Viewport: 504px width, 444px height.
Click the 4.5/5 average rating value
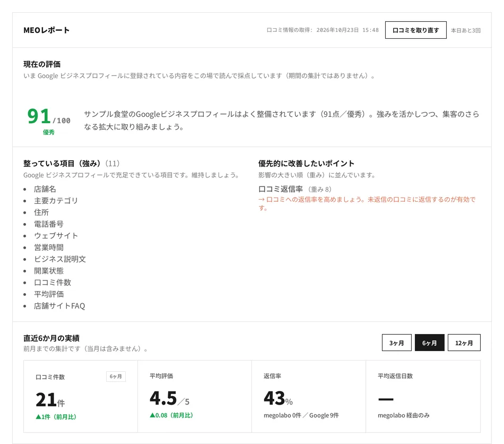[169, 398]
